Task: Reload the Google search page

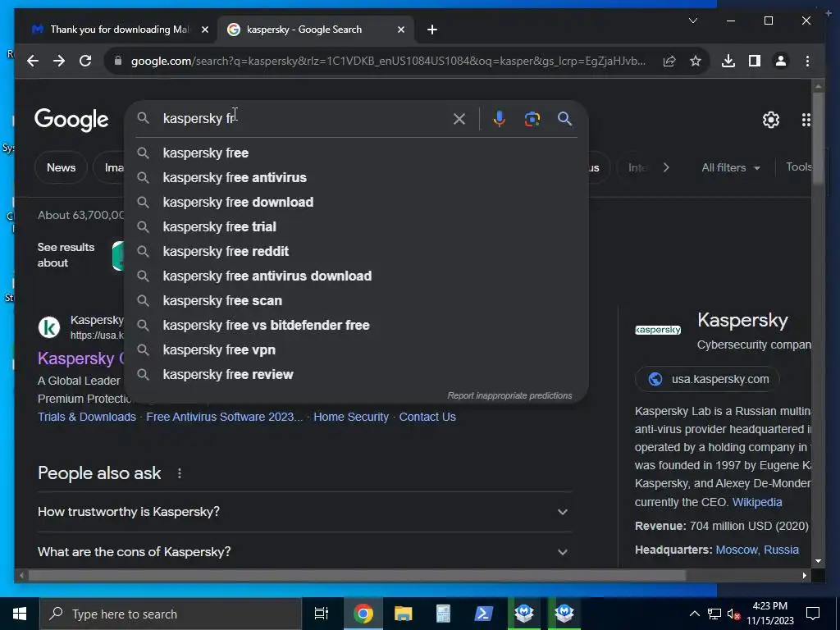Action: point(85,61)
